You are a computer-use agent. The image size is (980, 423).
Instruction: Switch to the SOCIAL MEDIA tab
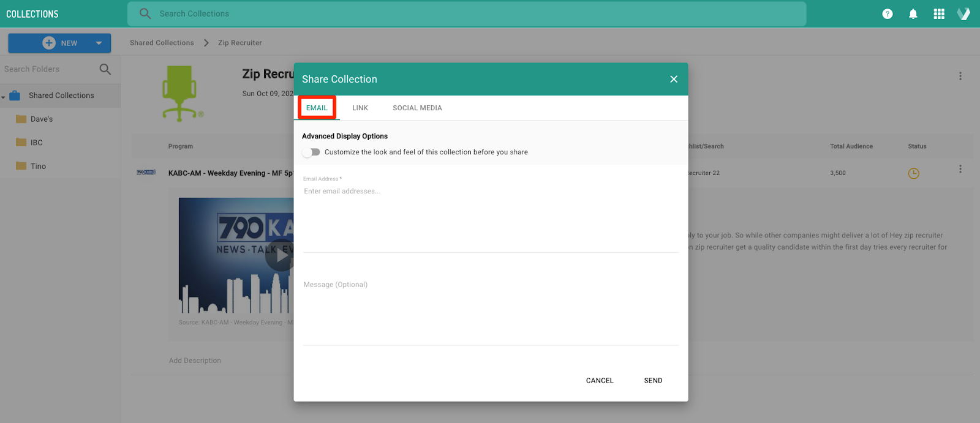[x=417, y=108]
